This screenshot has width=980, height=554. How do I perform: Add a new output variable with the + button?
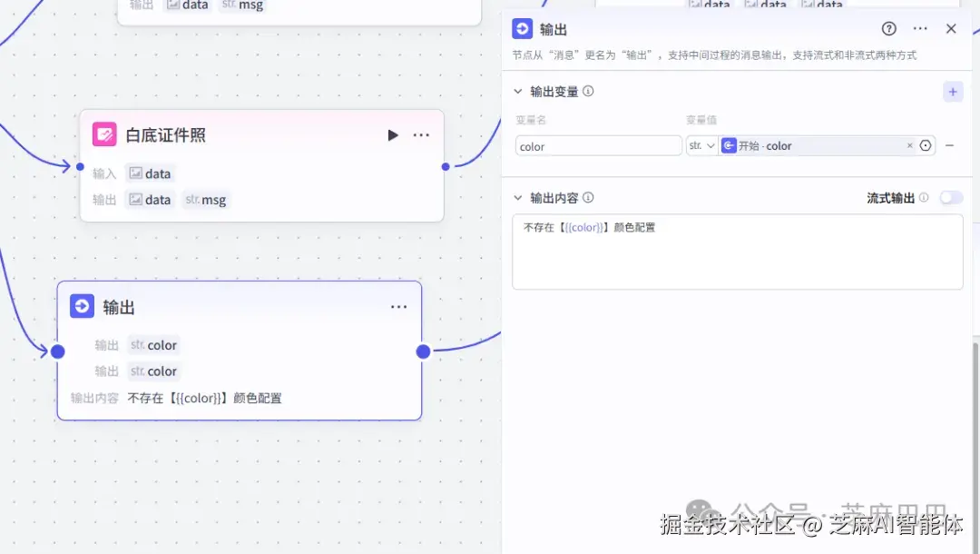[952, 91]
